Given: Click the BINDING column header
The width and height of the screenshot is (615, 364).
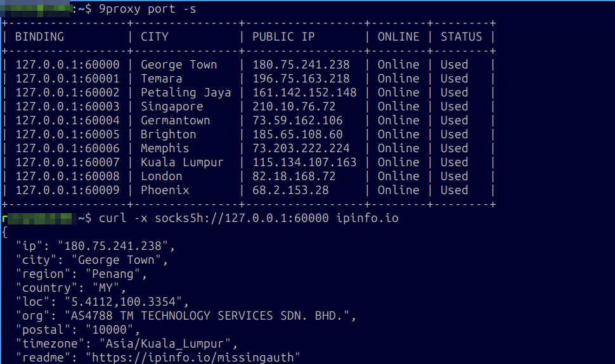Looking at the screenshot, I should pyautogui.click(x=39, y=37).
